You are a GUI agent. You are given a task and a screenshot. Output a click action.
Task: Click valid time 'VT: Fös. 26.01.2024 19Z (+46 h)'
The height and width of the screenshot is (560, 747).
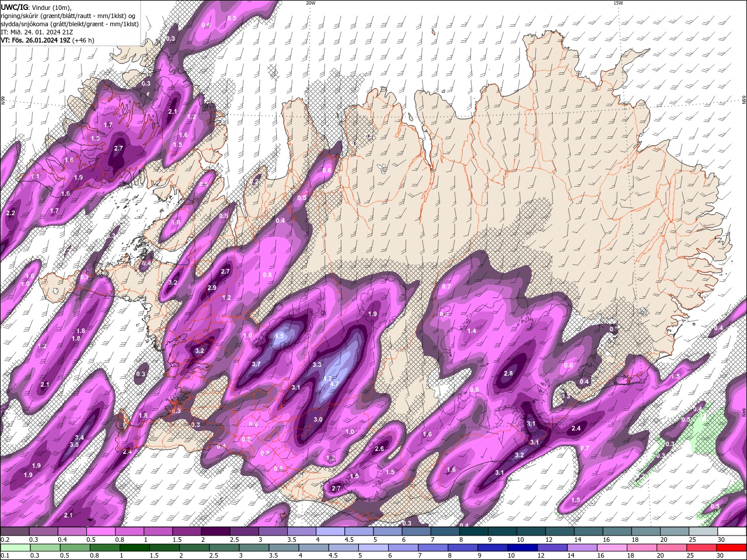pos(47,40)
